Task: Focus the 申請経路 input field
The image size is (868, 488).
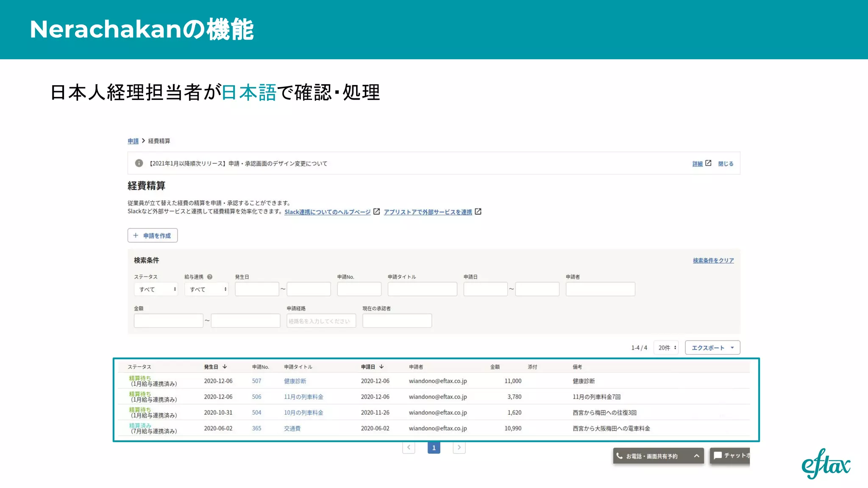Action: 321,321
